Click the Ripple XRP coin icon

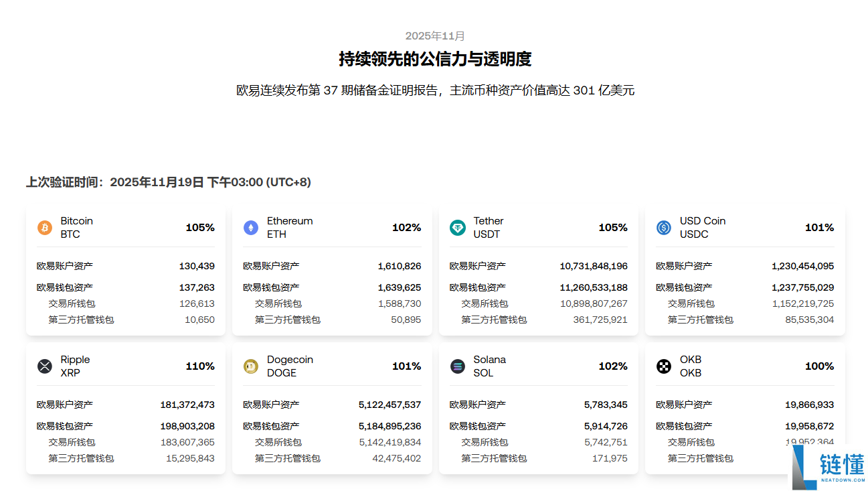[45, 366]
